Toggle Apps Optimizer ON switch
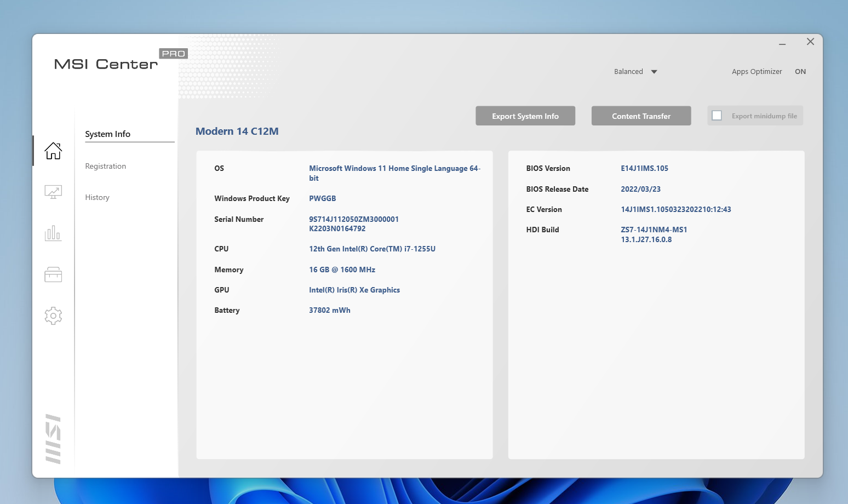Image resolution: width=848 pixels, height=504 pixels. pos(800,72)
